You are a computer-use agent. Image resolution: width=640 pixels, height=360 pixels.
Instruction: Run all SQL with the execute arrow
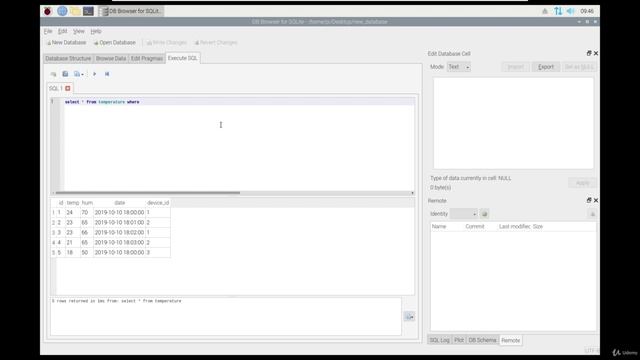pos(94,74)
